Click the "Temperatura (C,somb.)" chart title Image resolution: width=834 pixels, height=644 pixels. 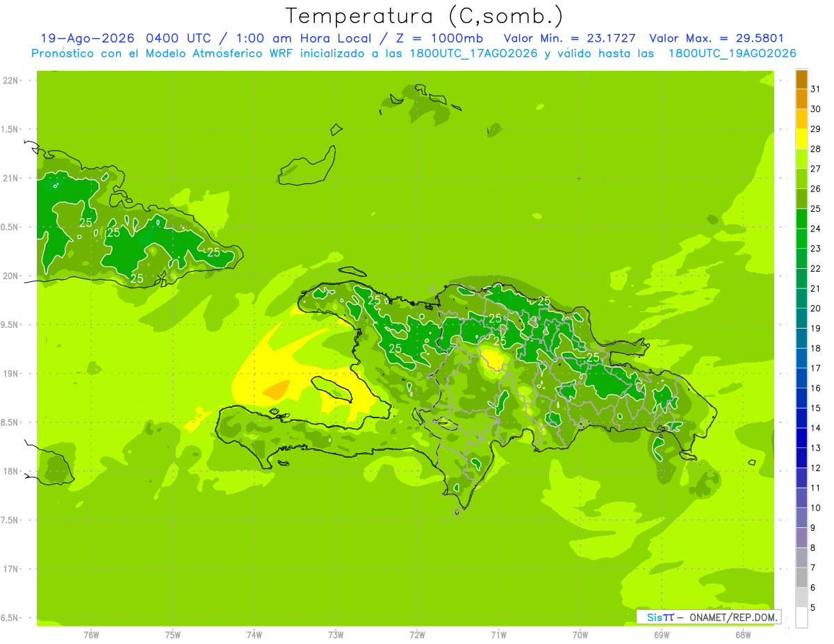coord(424,16)
